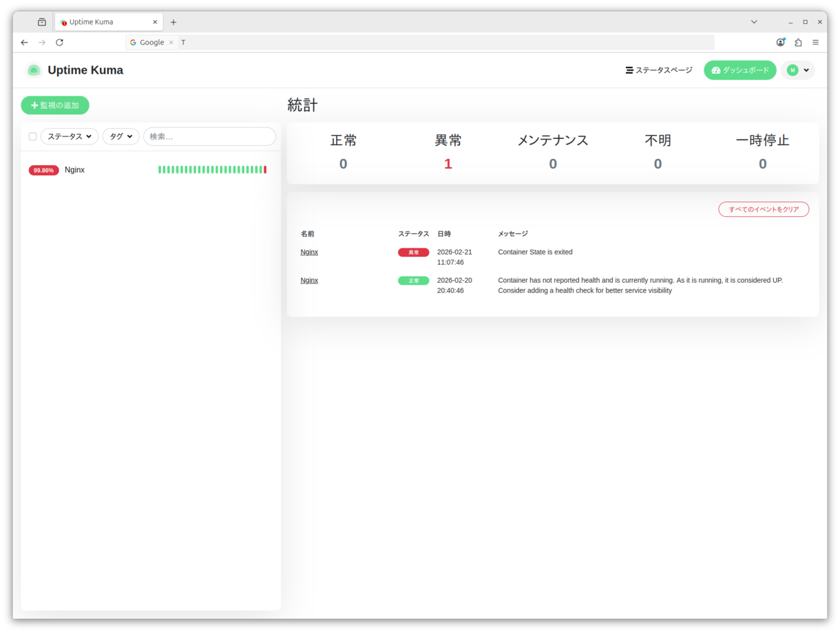Tick the select-all monitors checkbox
This screenshot has height=633, width=840.
[x=32, y=136]
